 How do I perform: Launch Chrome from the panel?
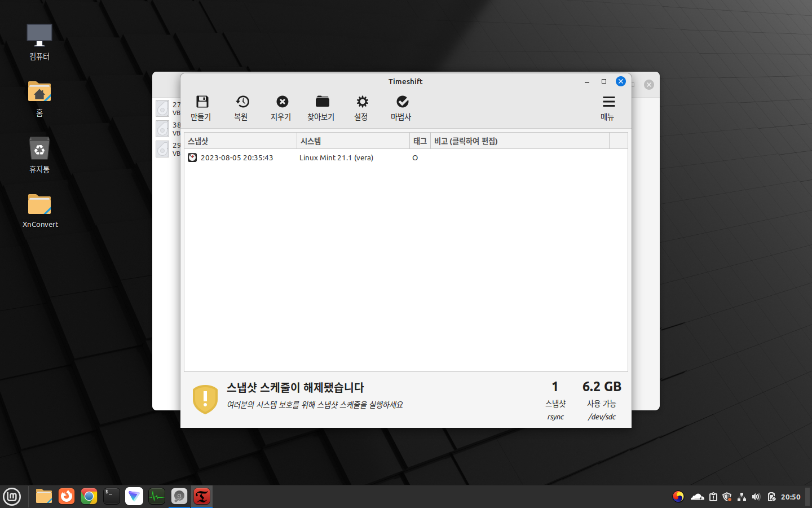tap(89, 497)
